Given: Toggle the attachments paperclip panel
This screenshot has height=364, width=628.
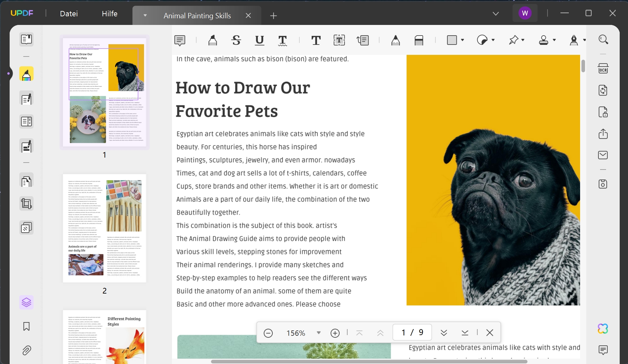Looking at the screenshot, I should click(26, 350).
